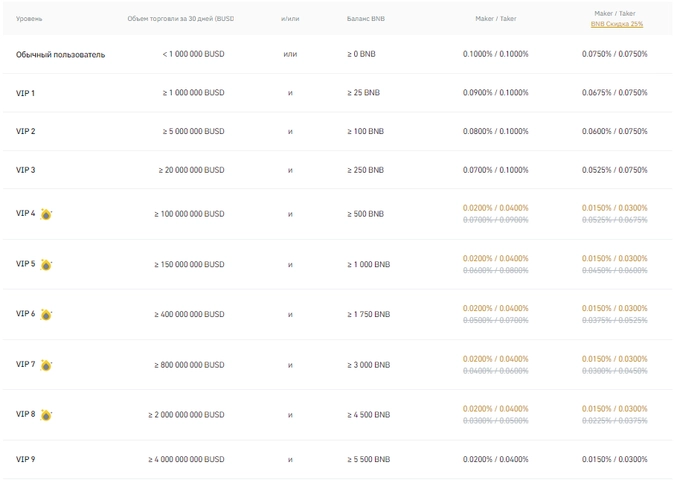The width and height of the screenshot is (674, 480).
Task: Click the '≥ 1 000 BNB' balance cell
Action: [x=368, y=264]
